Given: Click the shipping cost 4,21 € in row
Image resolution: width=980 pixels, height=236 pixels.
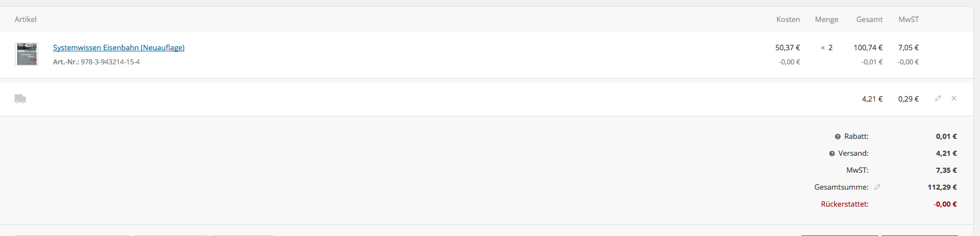Looking at the screenshot, I should tap(872, 99).
